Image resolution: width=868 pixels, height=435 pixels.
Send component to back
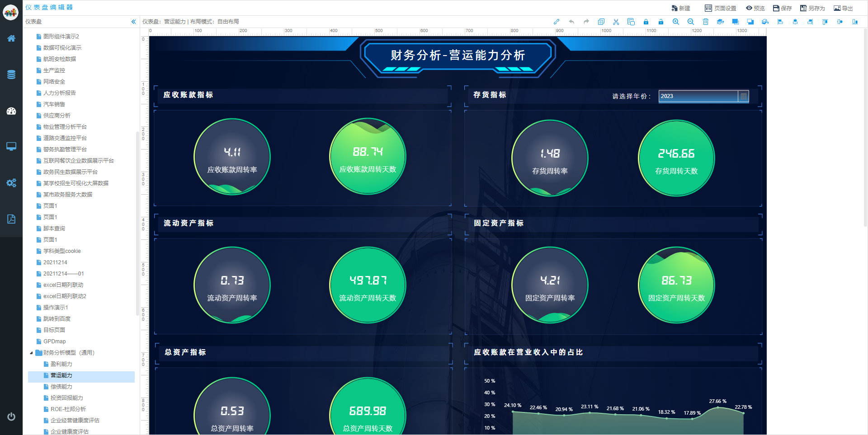tap(750, 22)
